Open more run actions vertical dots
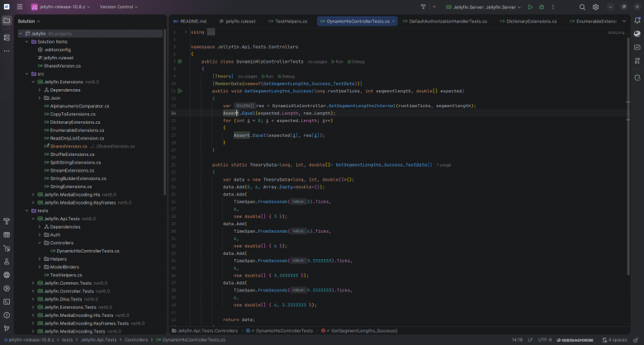The width and height of the screenshot is (644, 345). pos(553,7)
